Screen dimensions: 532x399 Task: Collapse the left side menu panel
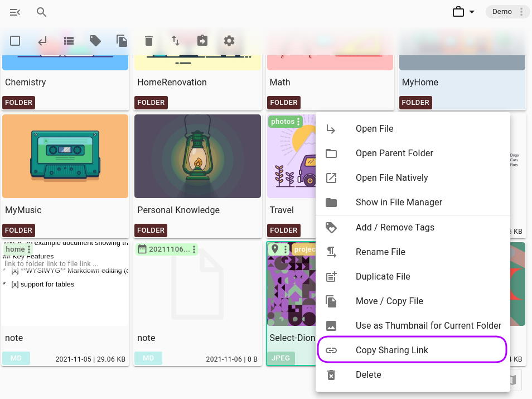(x=15, y=12)
